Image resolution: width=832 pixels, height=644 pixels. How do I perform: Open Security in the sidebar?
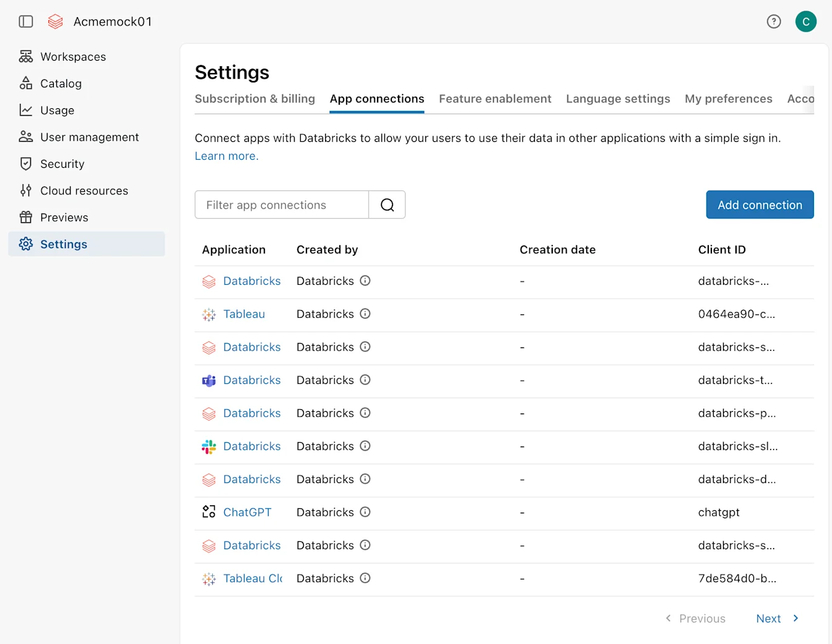click(87, 163)
